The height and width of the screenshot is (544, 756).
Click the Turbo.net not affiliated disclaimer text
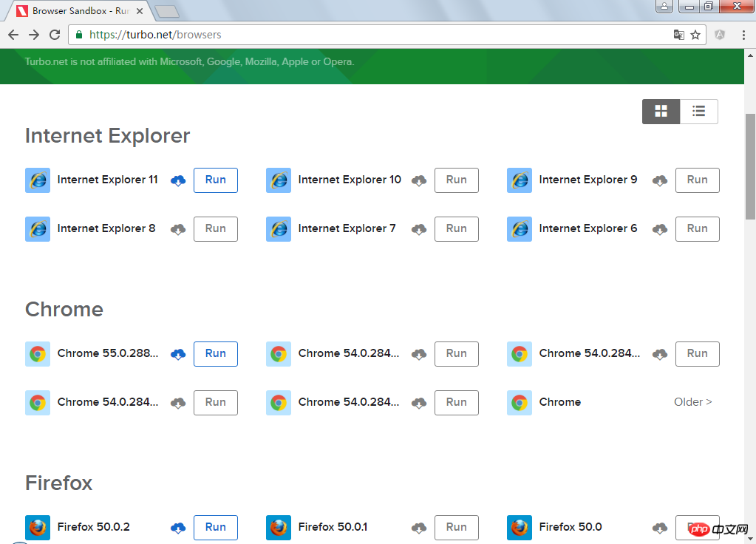189,62
